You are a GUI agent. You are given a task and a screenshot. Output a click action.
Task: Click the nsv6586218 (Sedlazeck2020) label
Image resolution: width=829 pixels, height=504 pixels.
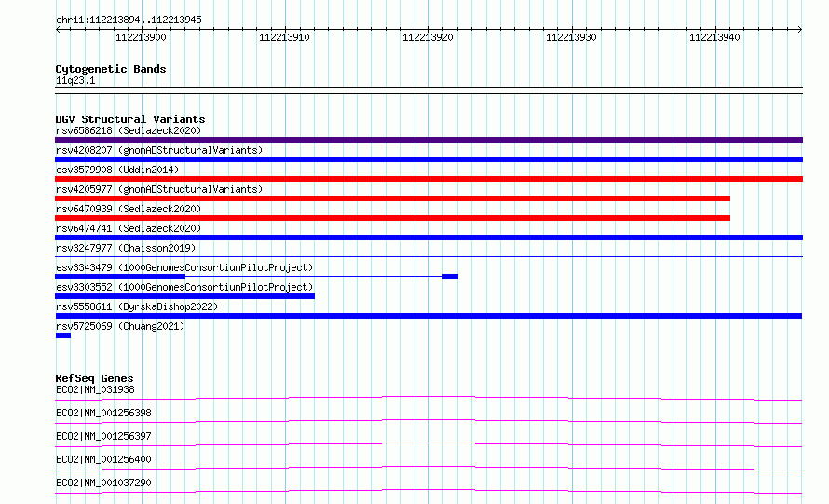[x=129, y=130]
